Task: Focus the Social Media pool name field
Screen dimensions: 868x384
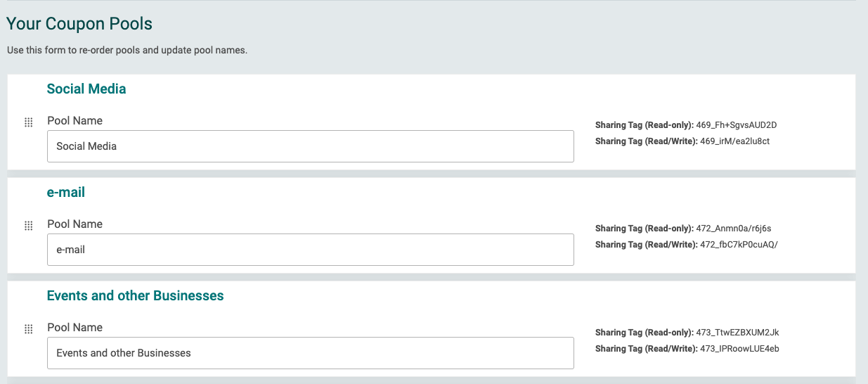Action: pos(310,146)
